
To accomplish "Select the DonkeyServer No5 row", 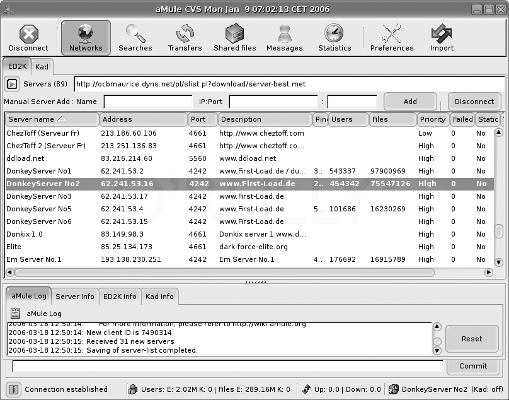I will point(249,209).
